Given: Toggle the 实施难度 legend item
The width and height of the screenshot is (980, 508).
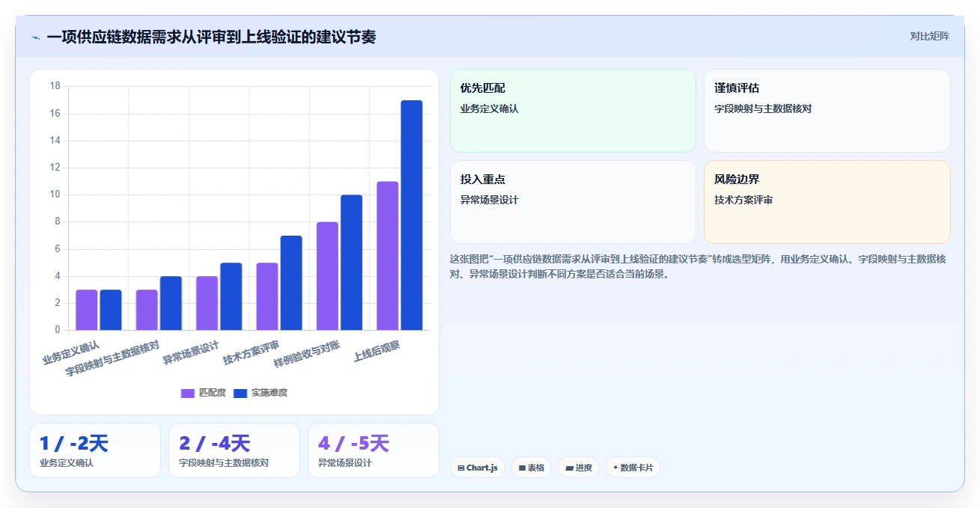Looking at the screenshot, I should pos(261,393).
